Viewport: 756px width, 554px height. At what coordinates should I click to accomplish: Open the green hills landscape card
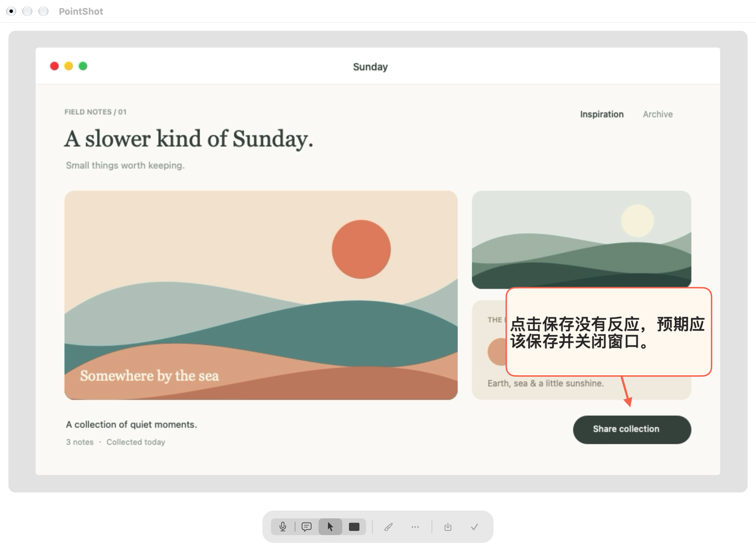click(x=581, y=239)
